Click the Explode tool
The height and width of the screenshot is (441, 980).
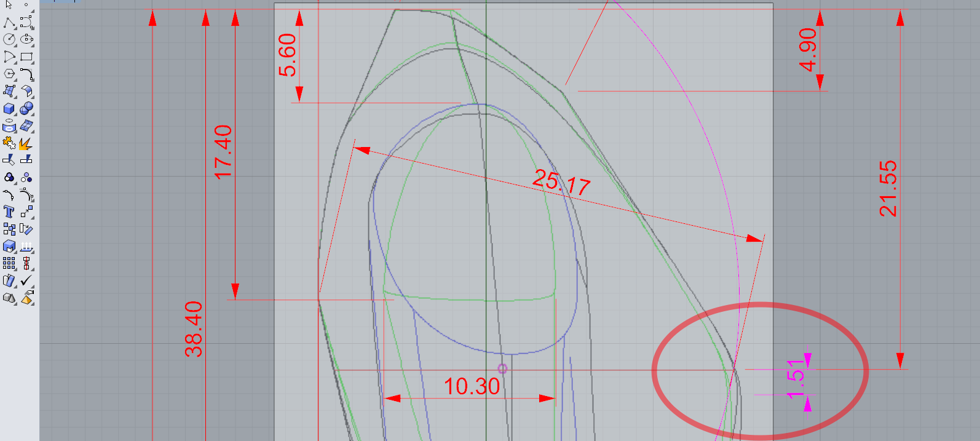click(26, 143)
